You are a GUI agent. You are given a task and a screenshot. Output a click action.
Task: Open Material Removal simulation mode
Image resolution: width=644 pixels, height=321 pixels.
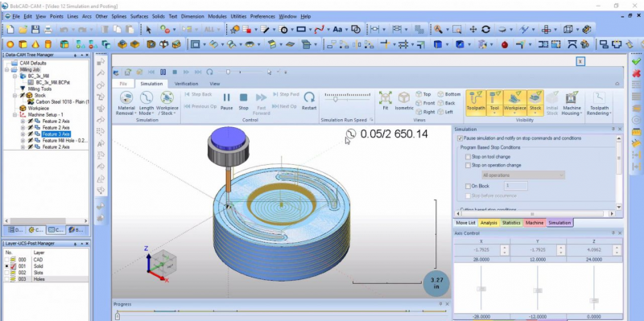pos(126,104)
